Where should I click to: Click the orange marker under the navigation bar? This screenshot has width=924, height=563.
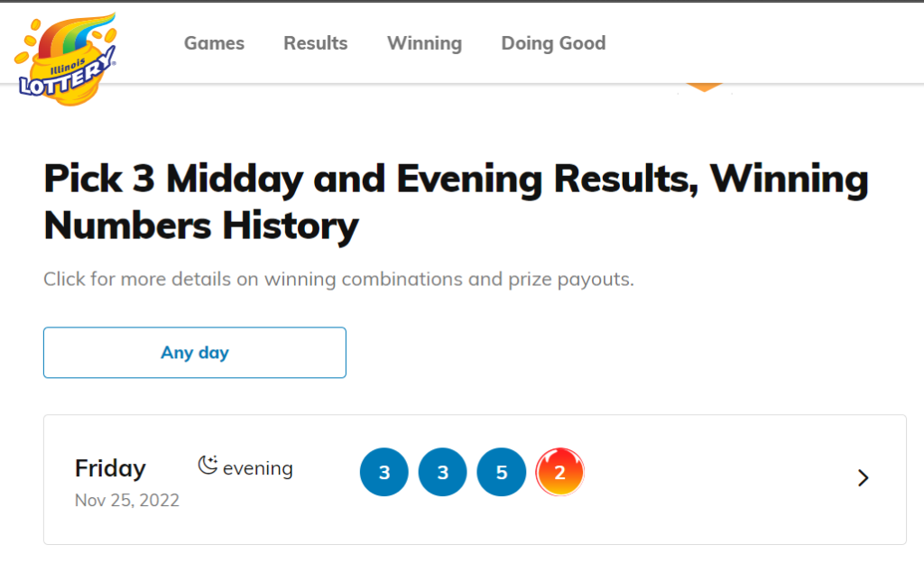point(705,88)
